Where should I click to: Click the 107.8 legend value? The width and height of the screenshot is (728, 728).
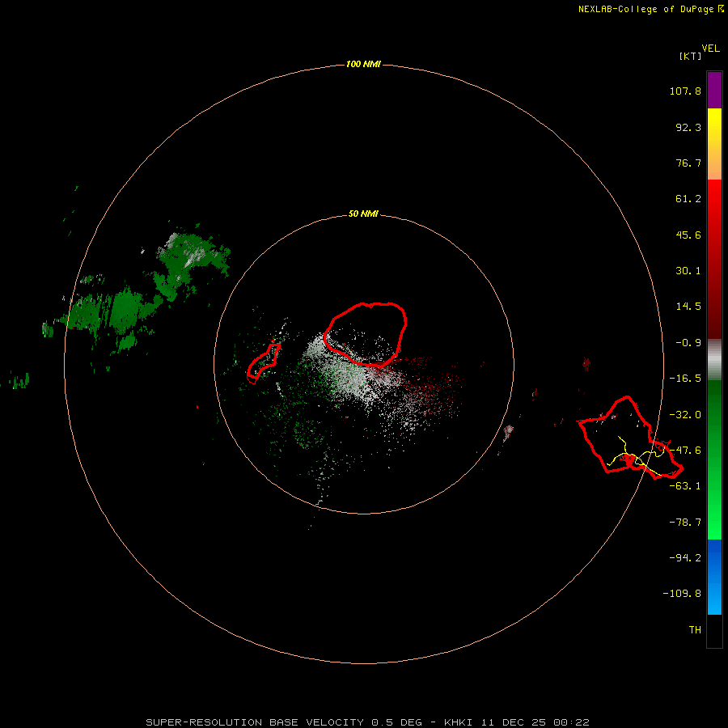click(x=685, y=91)
